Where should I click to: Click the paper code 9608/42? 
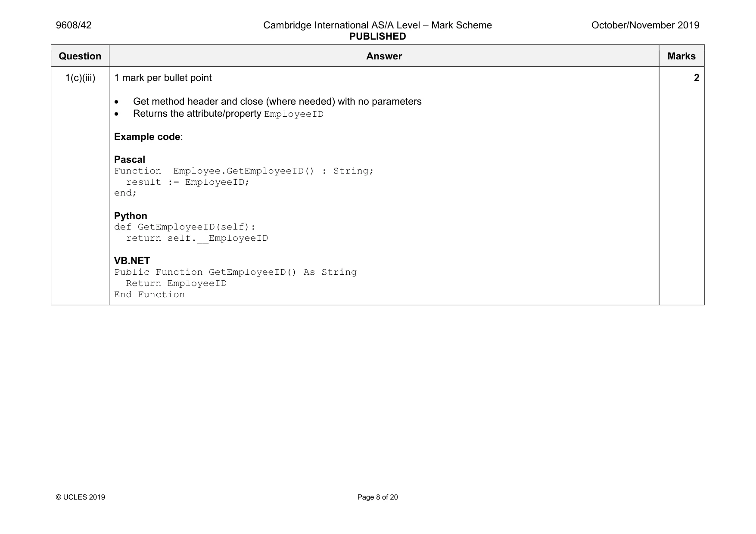(x=74, y=25)
